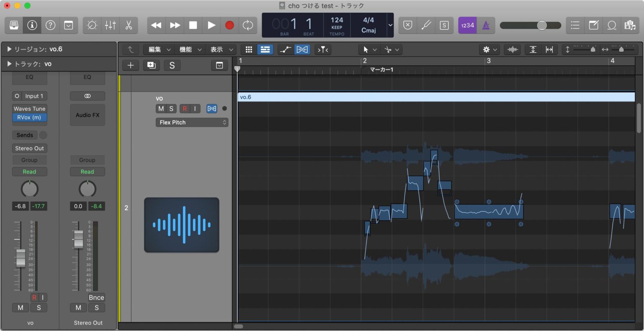Viewport: 644px width, 331px height.
Task: Click the Record button in transport
Action: click(x=229, y=25)
